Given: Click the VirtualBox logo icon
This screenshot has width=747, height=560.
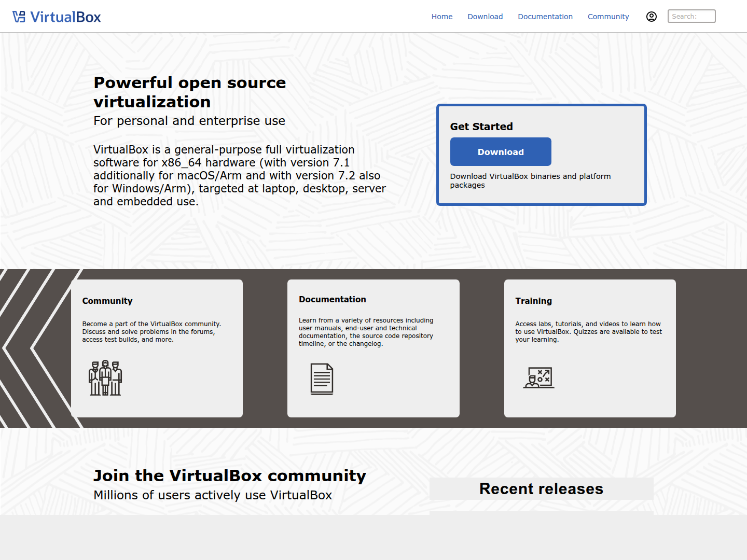Looking at the screenshot, I should [19, 17].
